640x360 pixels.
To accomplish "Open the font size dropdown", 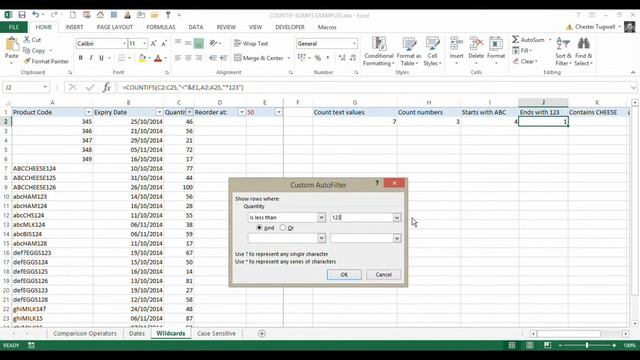I will coord(144,43).
